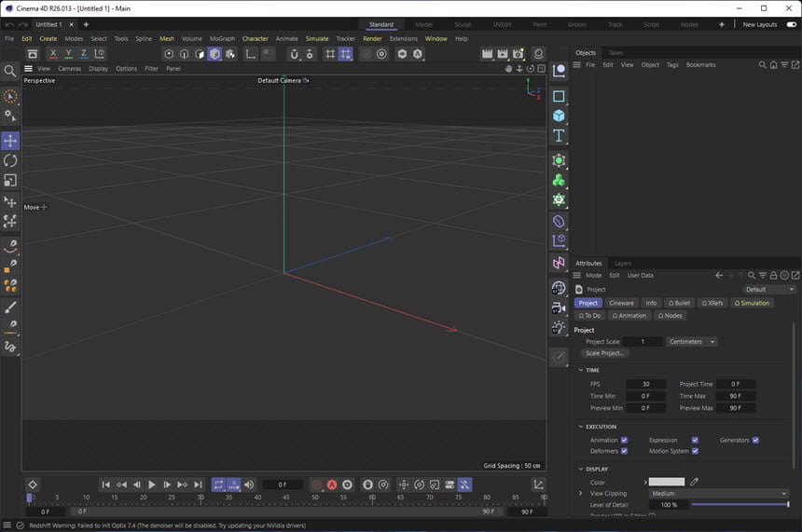
Task: Click the Display Color swatch
Action: point(667,482)
